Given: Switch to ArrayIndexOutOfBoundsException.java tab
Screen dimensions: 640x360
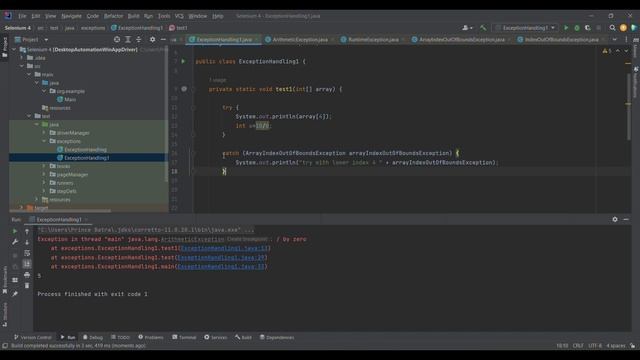Looking at the screenshot, I should point(461,40).
